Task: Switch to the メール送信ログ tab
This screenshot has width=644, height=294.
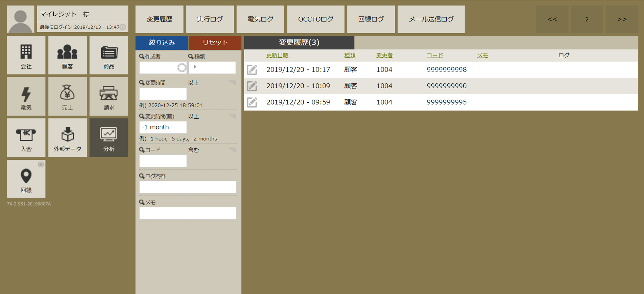Action: [431, 19]
